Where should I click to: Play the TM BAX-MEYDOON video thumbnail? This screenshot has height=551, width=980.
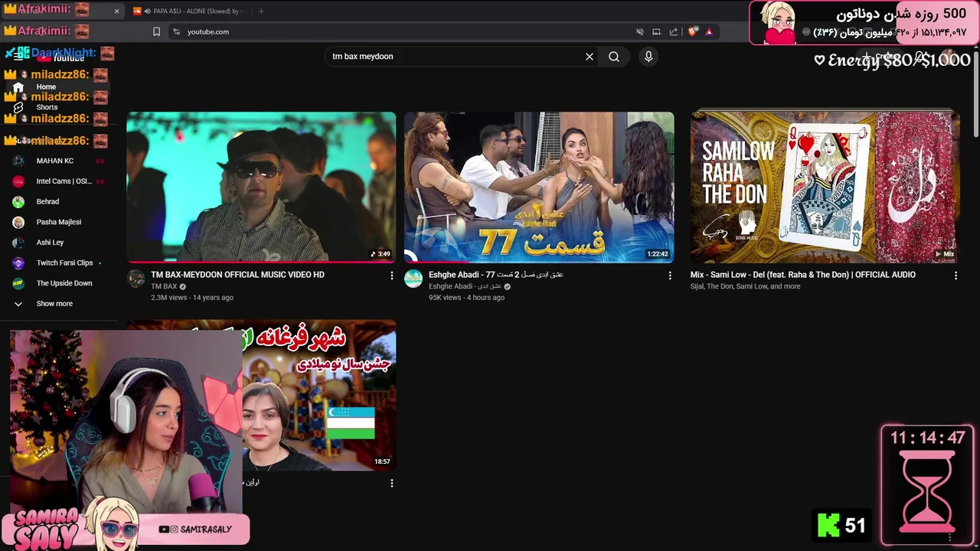(261, 187)
